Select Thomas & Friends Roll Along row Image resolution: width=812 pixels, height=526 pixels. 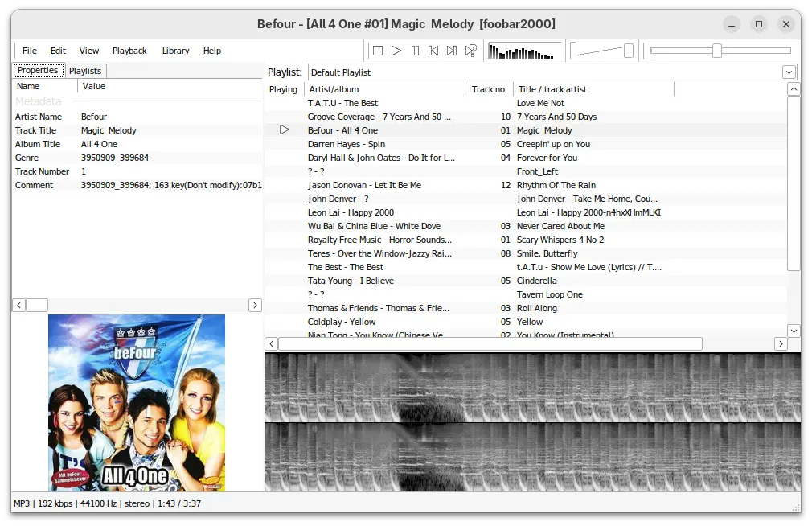pyautogui.click(x=526, y=308)
